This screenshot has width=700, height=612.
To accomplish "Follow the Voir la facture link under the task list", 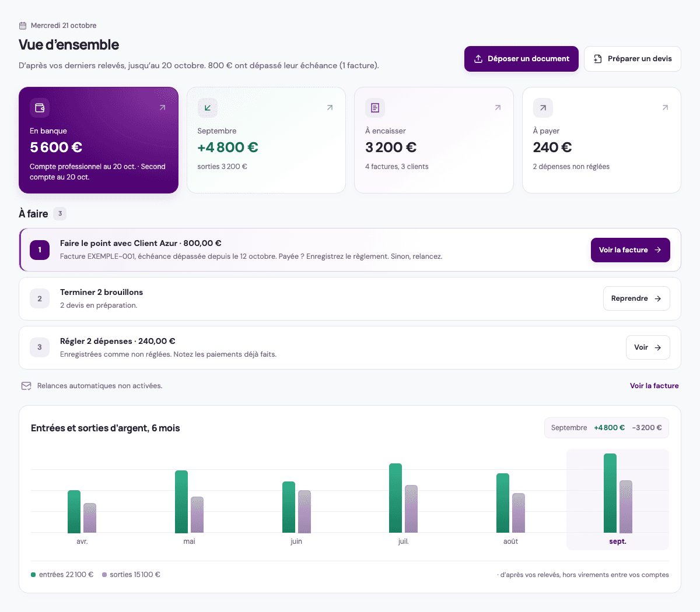I will (x=654, y=386).
